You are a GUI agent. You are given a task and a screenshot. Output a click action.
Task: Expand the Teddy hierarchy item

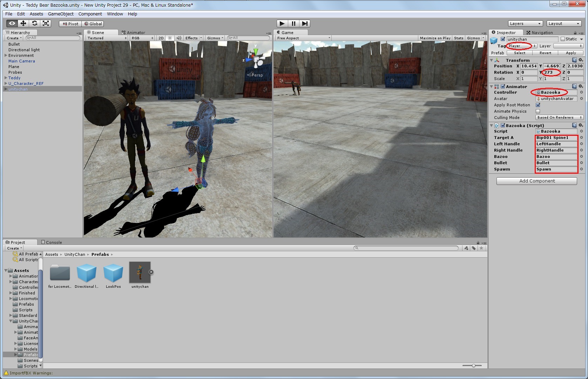click(x=6, y=78)
